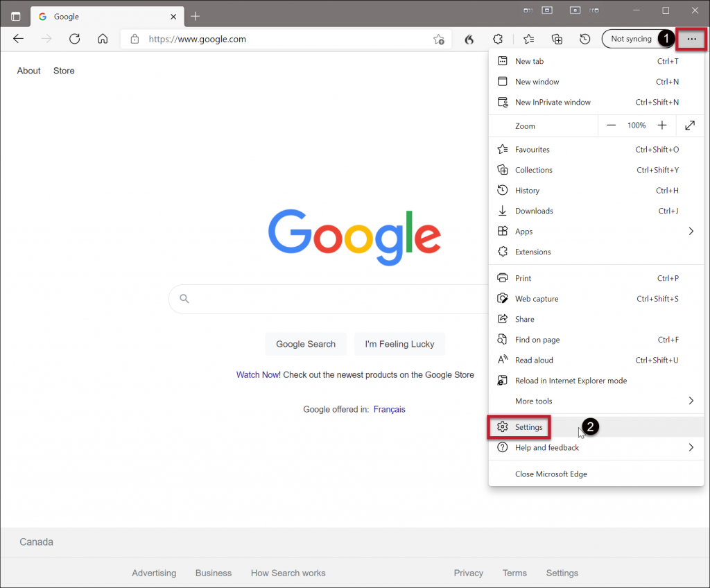This screenshot has width=710, height=588.
Task: Close the Google tab
Action: click(173, 17)
